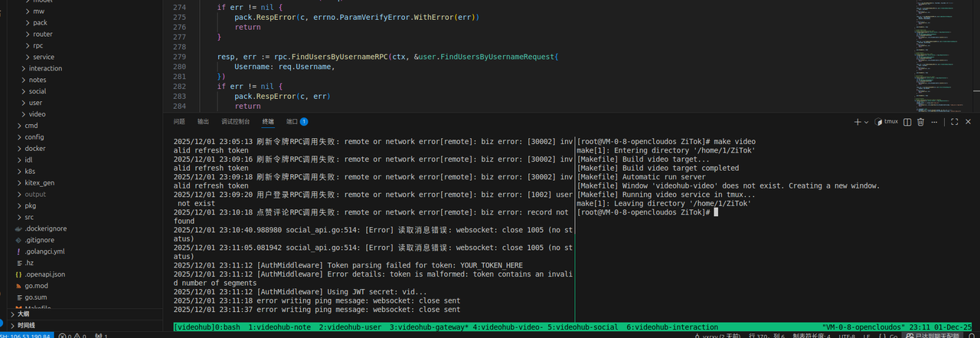
Task: Expand the router folder
Action: coord(43,34)
